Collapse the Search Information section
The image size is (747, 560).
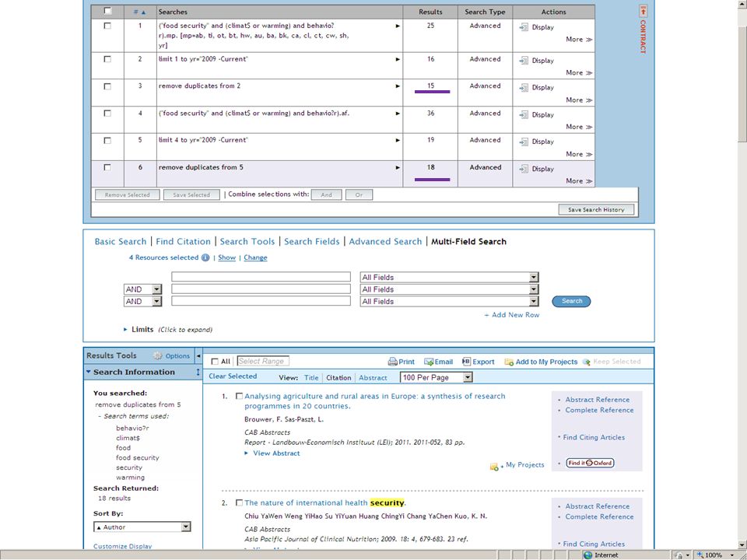89,372
